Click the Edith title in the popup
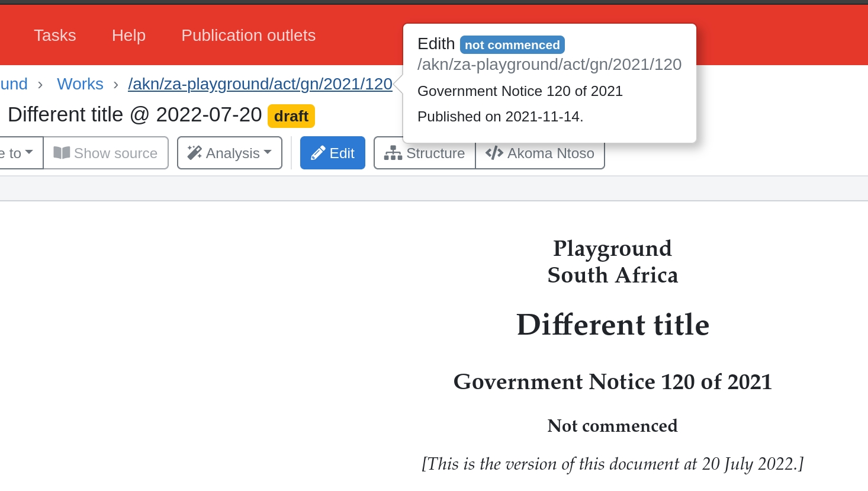 click(436, 44)
